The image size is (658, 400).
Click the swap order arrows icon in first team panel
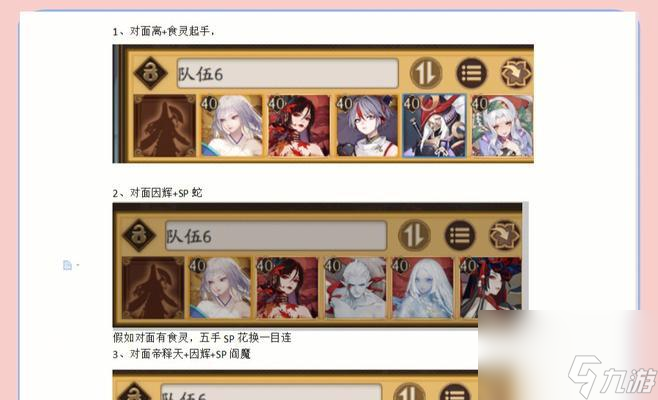click(x=426, y=73)
